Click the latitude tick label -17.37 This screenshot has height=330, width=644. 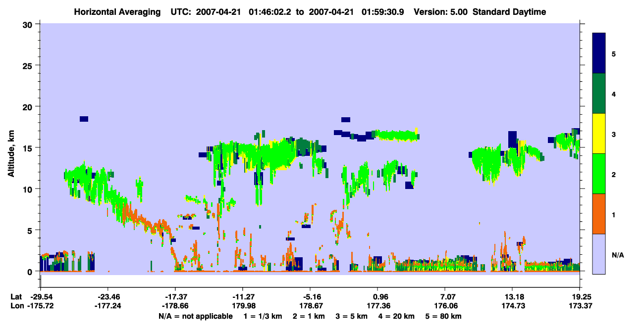pyautogui.click(x=175, y=297)
